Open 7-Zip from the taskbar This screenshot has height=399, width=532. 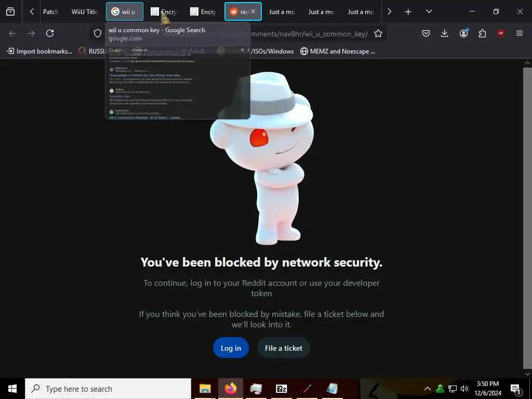(x=282, y=389)
